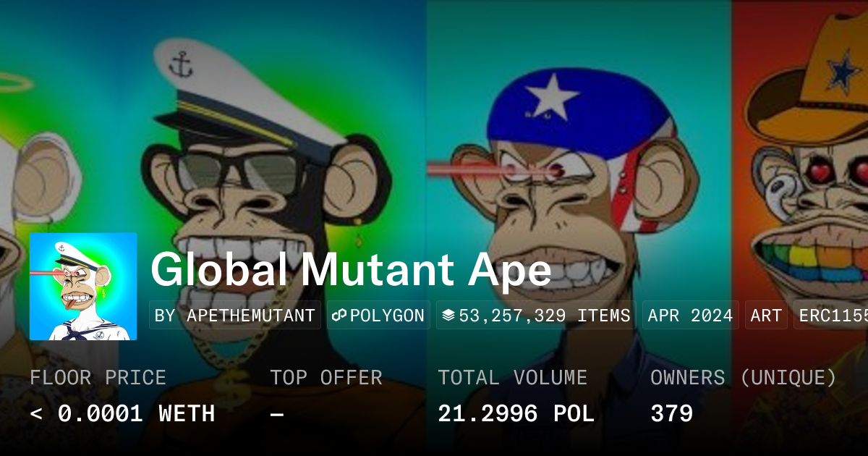This screenshot has height=456, width=868.
Task: Click the Global Mutant Ape collection title
Action: click(x=351, y=270)
